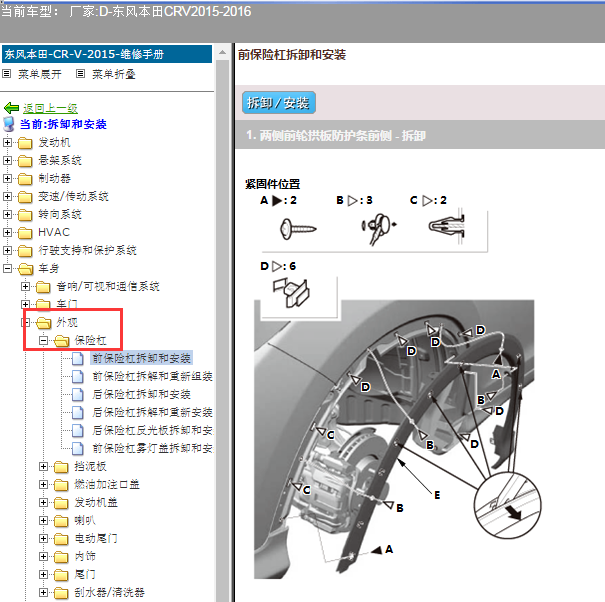The height and width of the screenshot is (602, 605).
Task: Expand the 转向系统 node
Action: point(7,214)
